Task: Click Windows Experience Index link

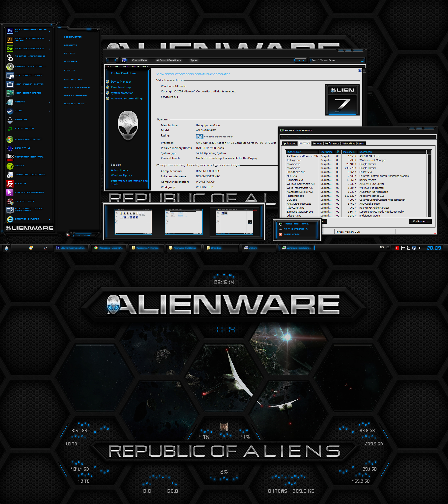Action: click(x=218, y=136)
